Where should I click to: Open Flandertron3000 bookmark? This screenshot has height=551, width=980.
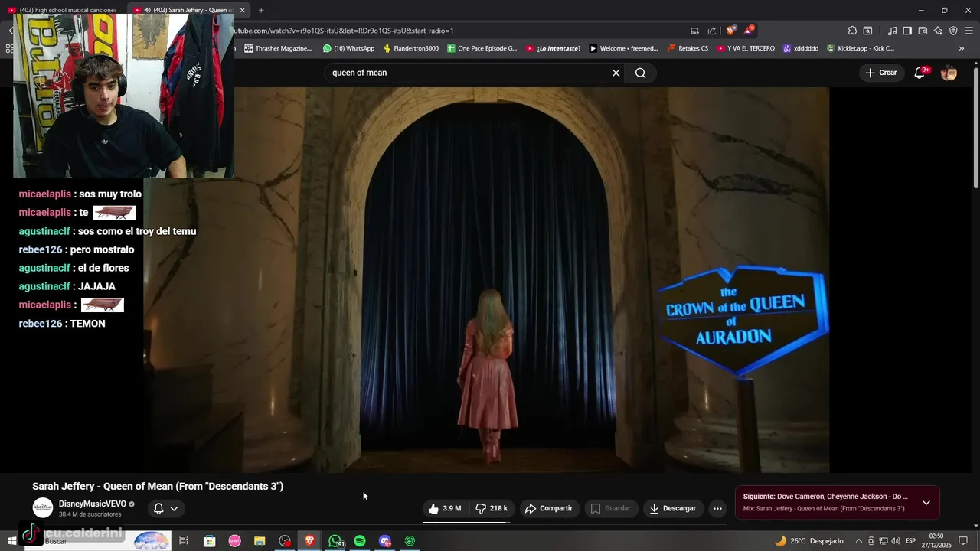[x=411, y=48]
